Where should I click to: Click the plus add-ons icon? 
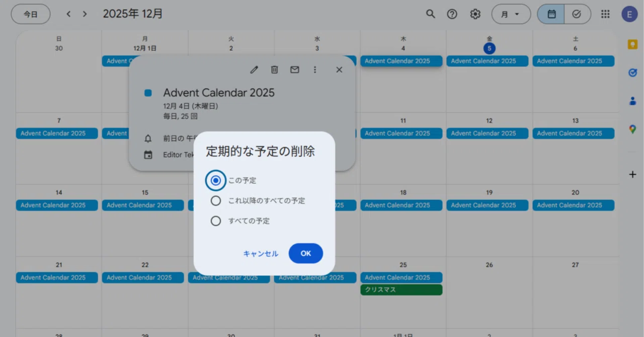click(x=632, y=175)
